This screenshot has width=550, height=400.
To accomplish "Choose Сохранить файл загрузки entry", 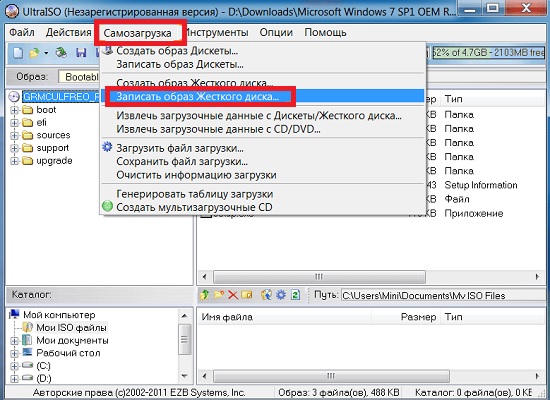I will (x=263, y=161).
